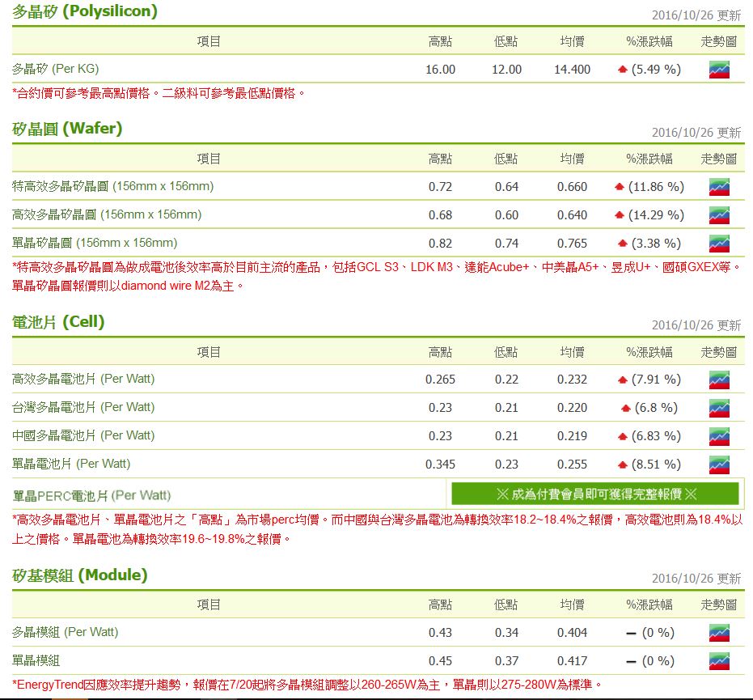Viewport: 753px width, 700px height.
Task: Click the 0.265 high price cell
Action: point(440,380)
